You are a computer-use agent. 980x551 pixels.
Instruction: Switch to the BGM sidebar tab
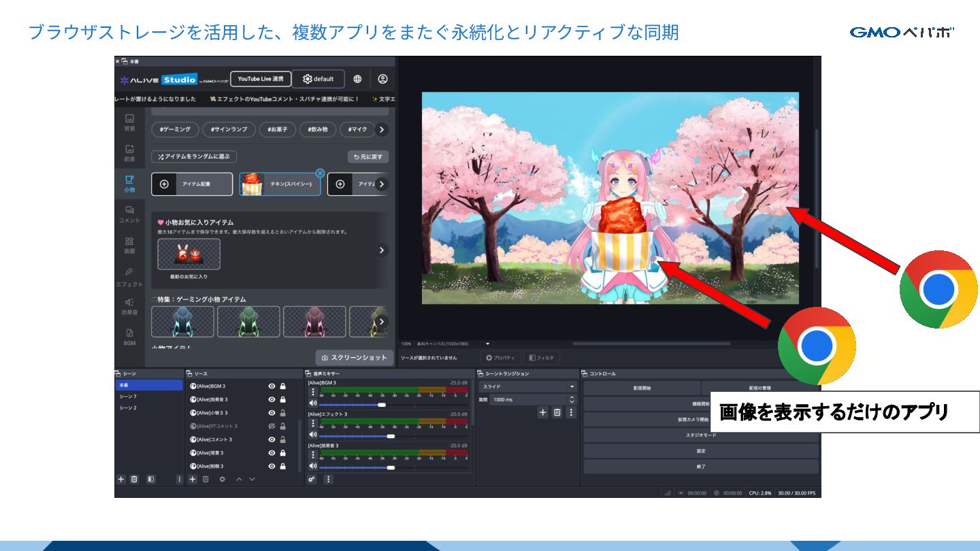(129, 337)
